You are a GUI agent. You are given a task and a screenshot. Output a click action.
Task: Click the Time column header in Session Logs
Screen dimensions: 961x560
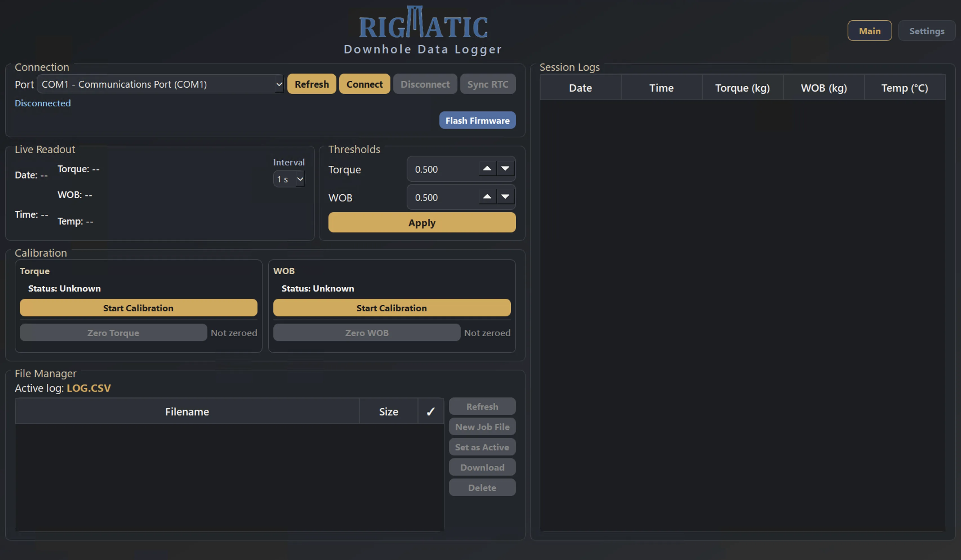[662, 88]
